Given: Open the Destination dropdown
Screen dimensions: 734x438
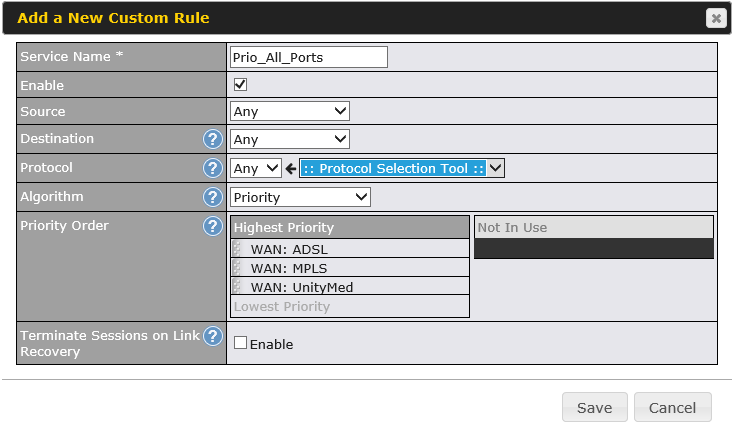Looking at the screenshot, I should (290, 139).
